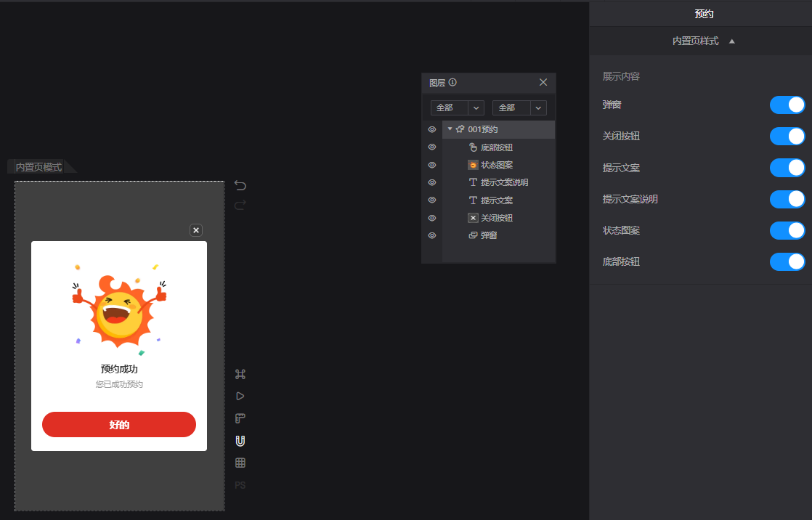Hide the 底部按钮 layer with eye
812x520 pixels.
coord(432,147)
